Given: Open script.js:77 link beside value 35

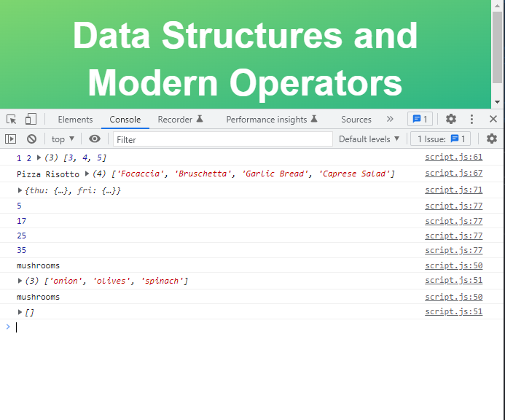Looking at the screenshot, I should 453,250.
